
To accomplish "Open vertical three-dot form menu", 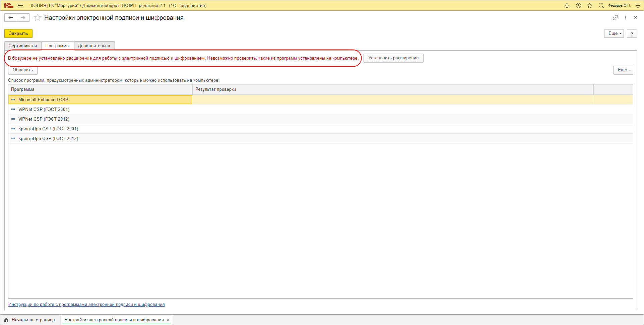I will tap(626, 17).
